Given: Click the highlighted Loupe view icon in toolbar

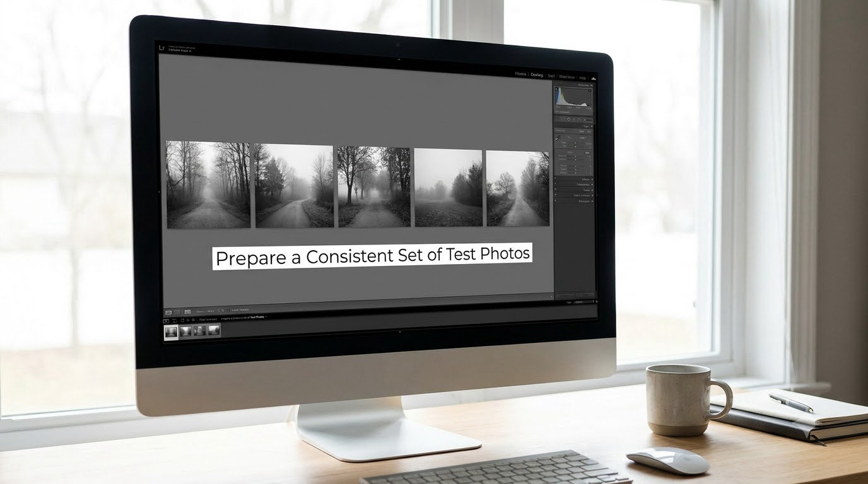Looking at the screenshot, I should pyautogui.click(x=168, y=313).
